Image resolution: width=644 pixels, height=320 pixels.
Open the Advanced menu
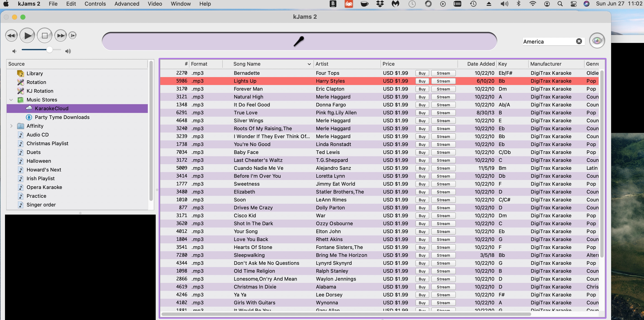(x=127, y=4)
